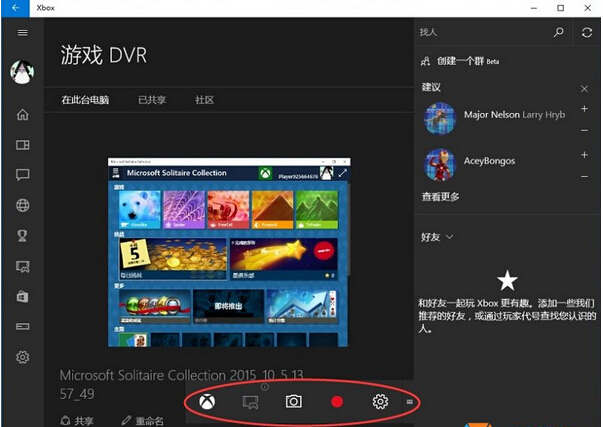Open the hamburger menu in sidebar
Viewport: 603px width, 427px height.
(22, 33)
